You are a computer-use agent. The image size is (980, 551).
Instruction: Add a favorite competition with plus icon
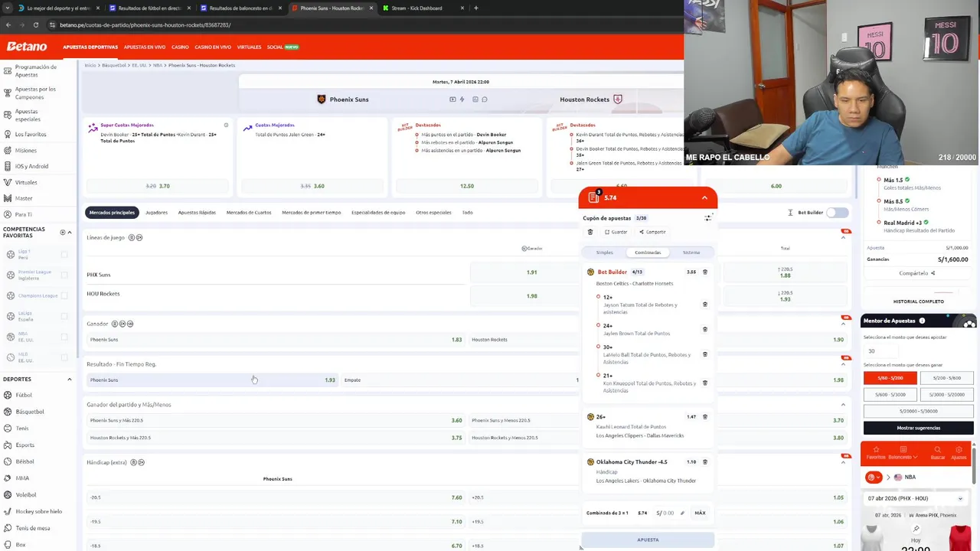63,232
